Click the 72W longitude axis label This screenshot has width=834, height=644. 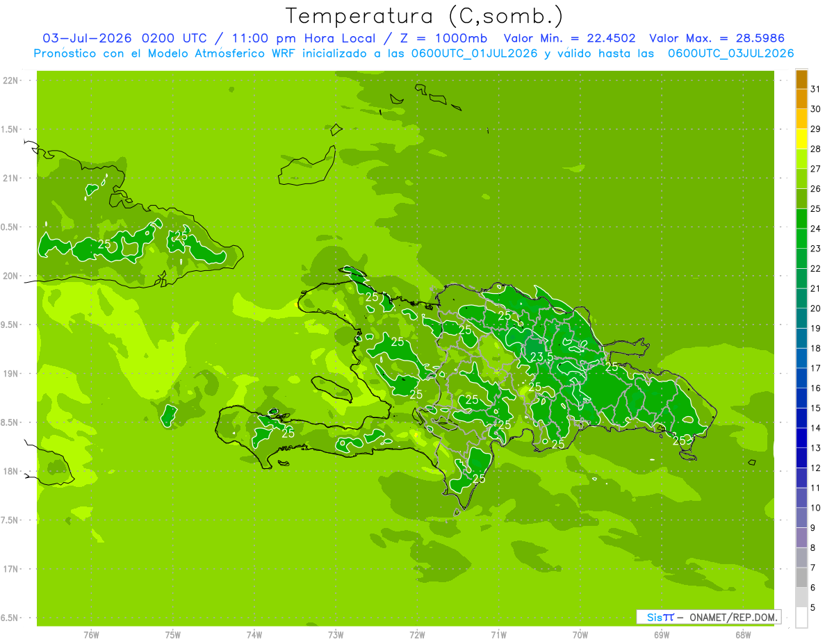417,635
